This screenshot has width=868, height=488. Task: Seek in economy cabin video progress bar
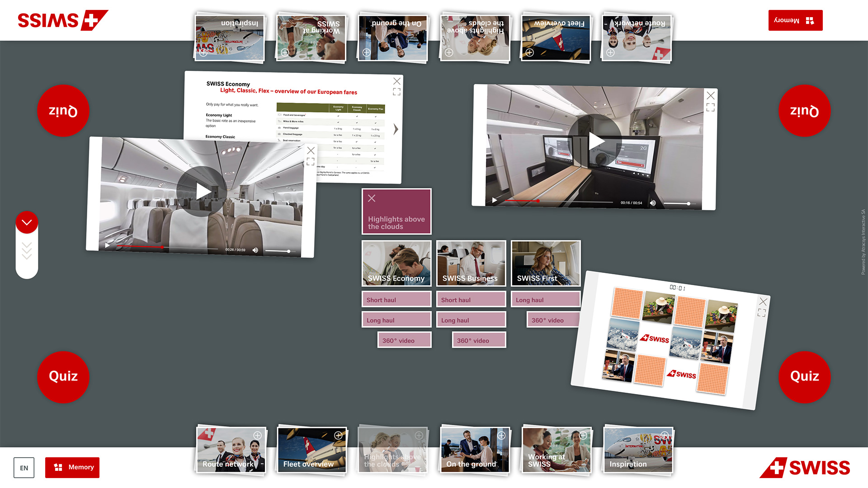(167, 248)
